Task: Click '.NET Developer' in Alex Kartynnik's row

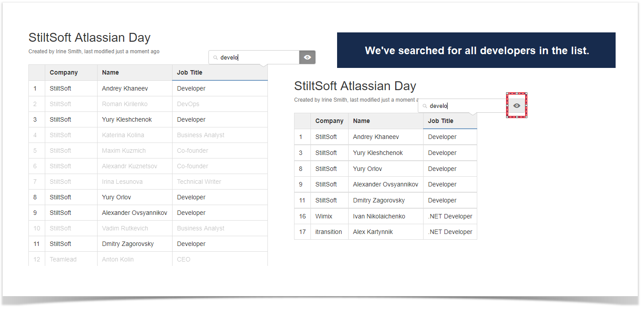Action: click(x=450, y=232)
